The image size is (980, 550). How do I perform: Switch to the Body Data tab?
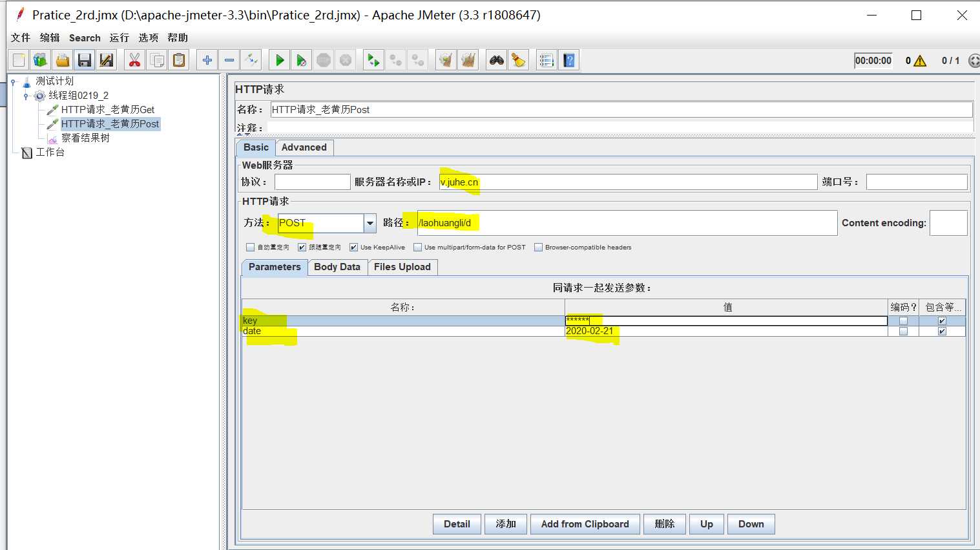[337, 267]
